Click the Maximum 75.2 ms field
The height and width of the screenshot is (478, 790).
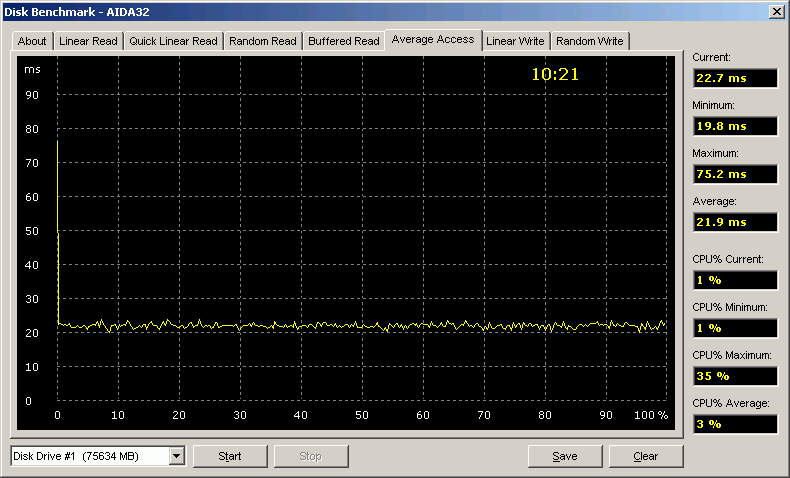coord(734,174)
